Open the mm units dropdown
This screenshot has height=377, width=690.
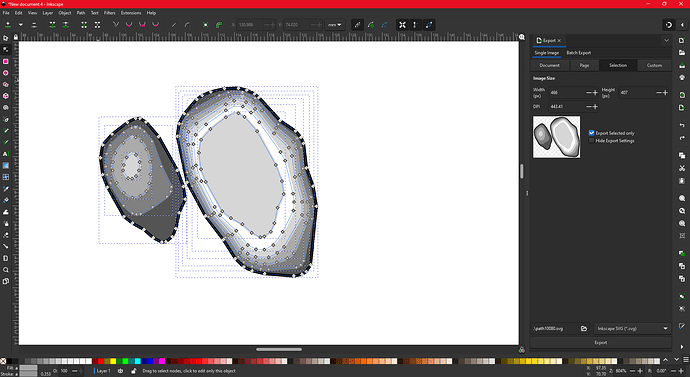pyautogui.click(x=335, y=25)
